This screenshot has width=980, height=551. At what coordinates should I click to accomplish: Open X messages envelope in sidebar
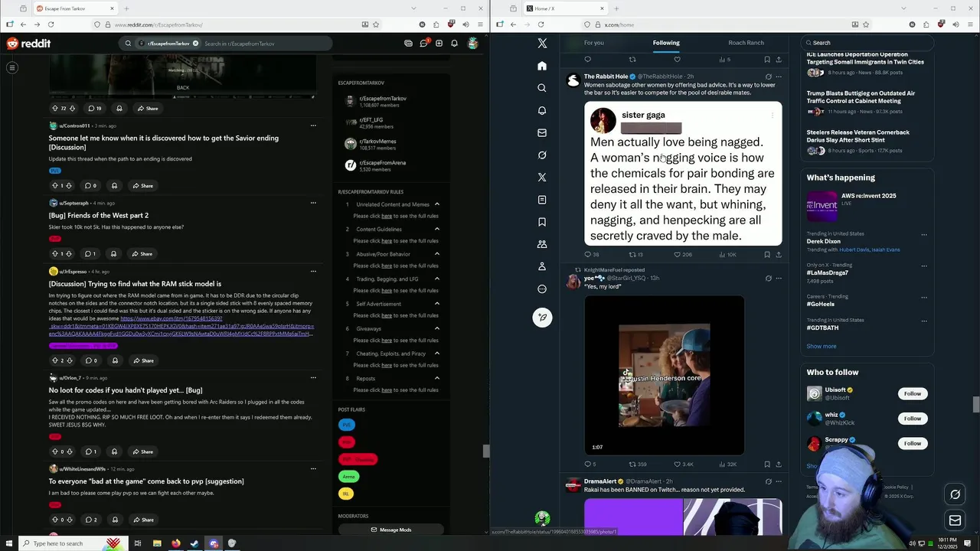(542, 132)
